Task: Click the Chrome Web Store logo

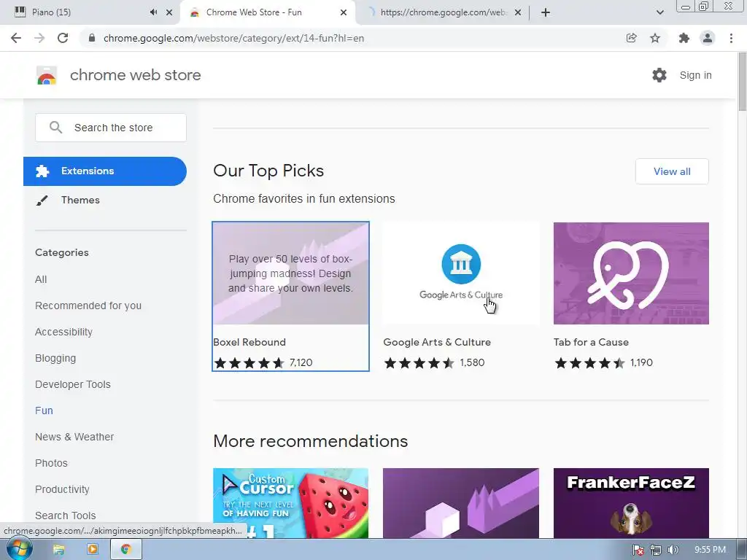Action: (x=47, y=75)
